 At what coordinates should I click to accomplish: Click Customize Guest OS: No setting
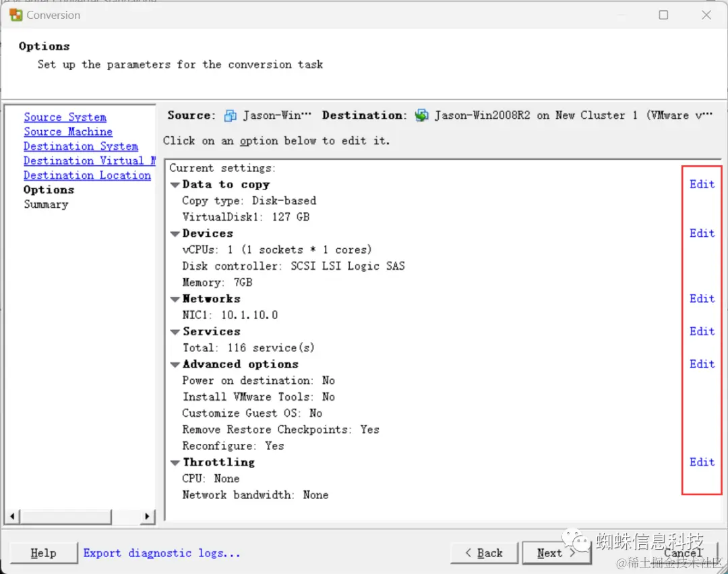252,413
